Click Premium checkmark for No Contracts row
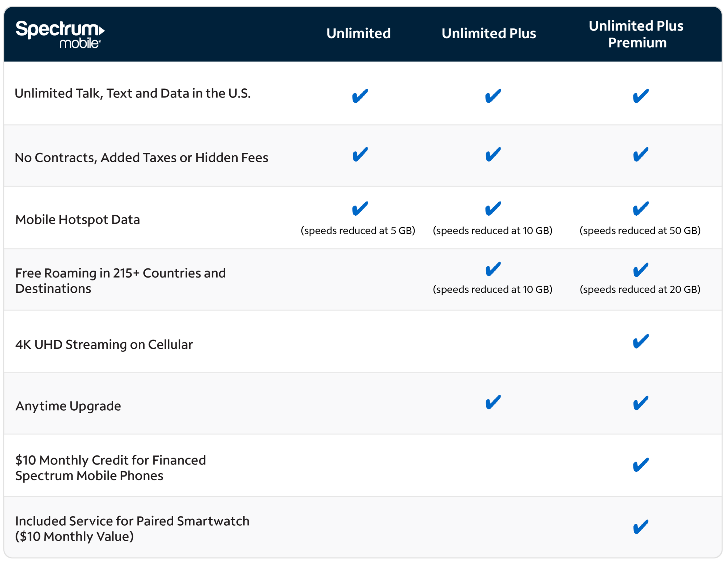 point(641,155)
